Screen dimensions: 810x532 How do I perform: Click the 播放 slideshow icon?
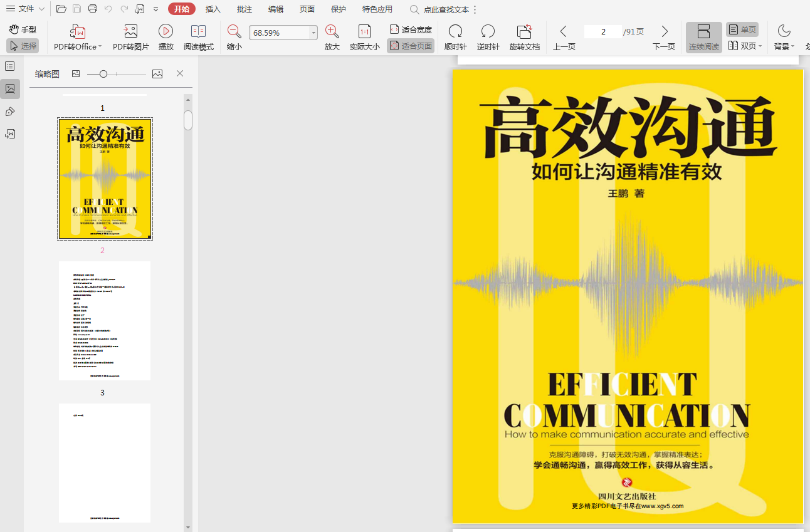[166, 32]
